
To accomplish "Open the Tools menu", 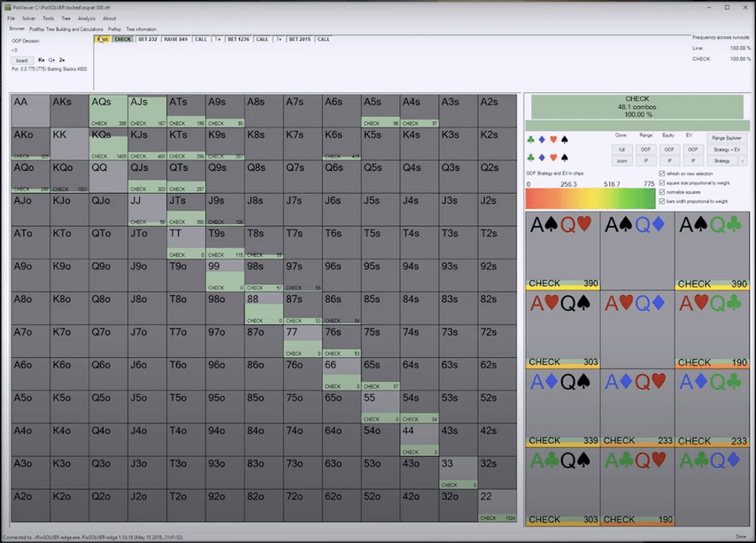I will (x=48, y=19).
